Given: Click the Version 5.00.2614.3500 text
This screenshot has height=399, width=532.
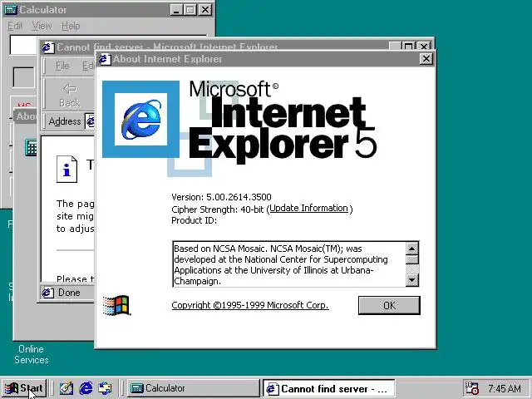Looking at the screenshot, I should tap(221, 197).
